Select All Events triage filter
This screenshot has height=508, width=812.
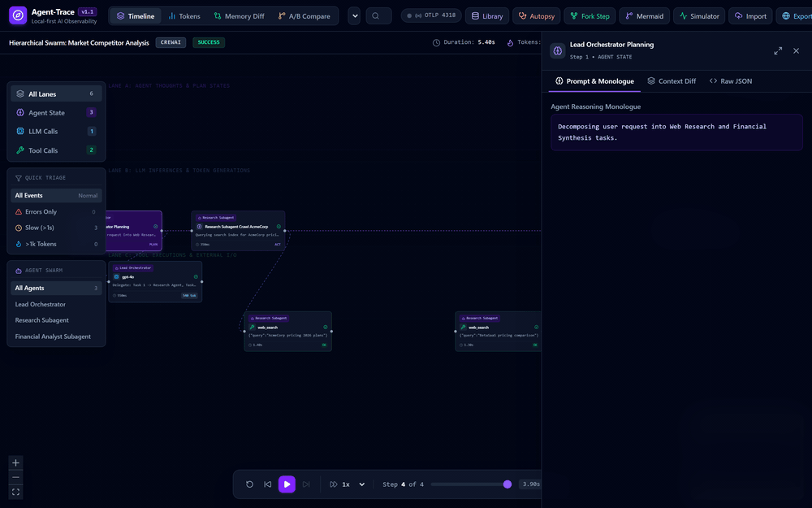pos(57,195)
